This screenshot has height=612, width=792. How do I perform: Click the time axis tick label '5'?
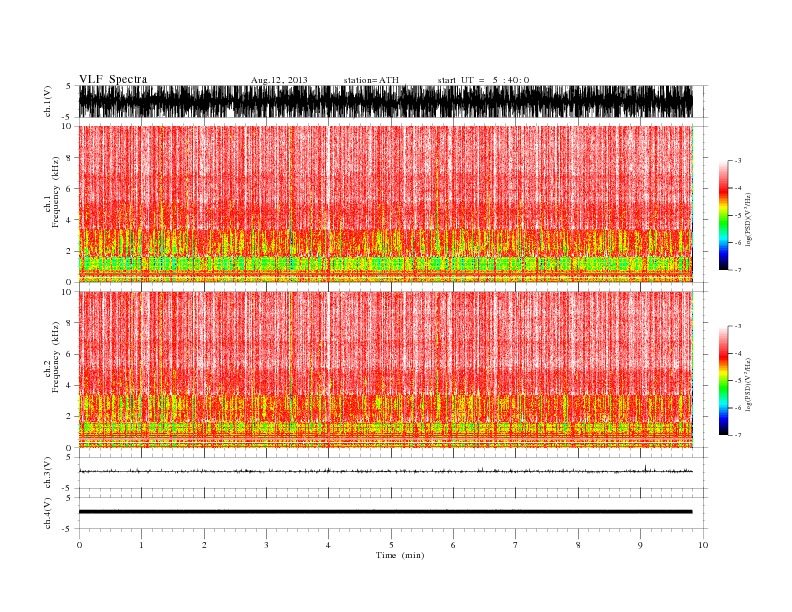click(x=391, y=545)
